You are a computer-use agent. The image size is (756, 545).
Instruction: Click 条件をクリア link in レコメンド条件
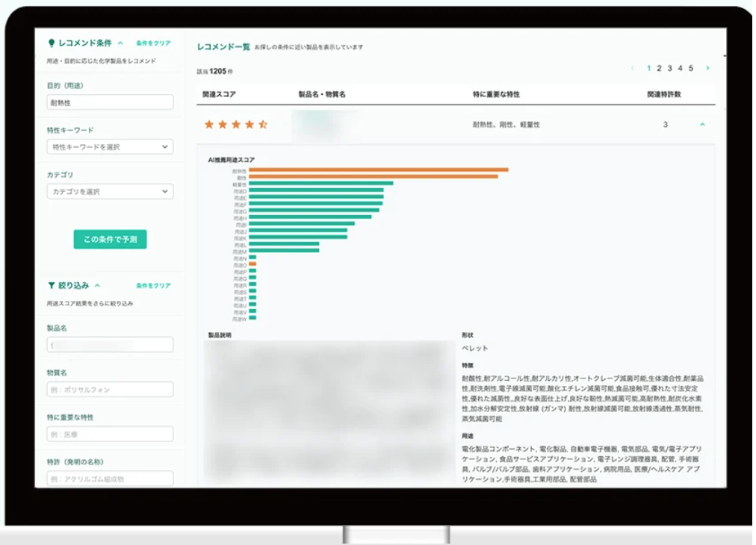coord(153,43)
